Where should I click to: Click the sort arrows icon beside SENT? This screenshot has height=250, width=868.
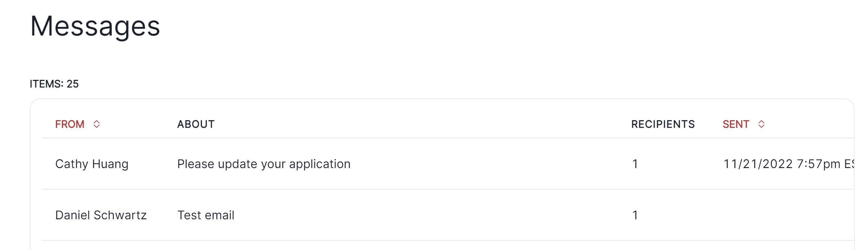(x=761, y=124)
